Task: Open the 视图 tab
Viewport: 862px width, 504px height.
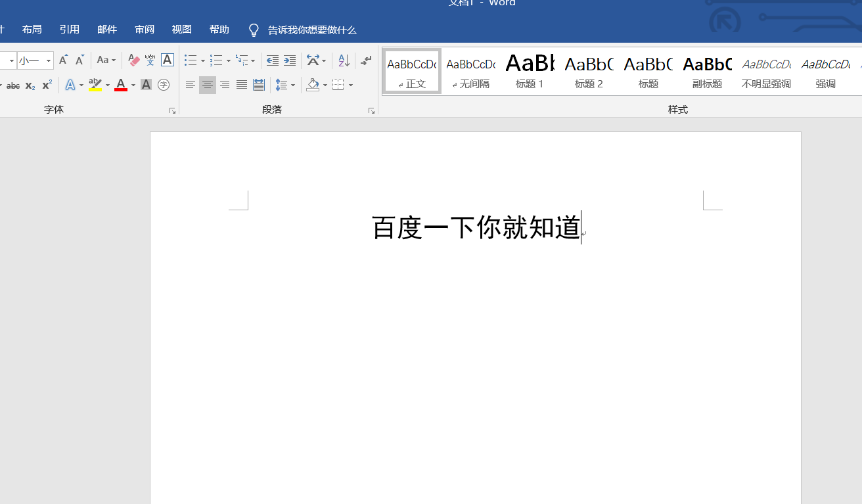Action: click(182, 30)
